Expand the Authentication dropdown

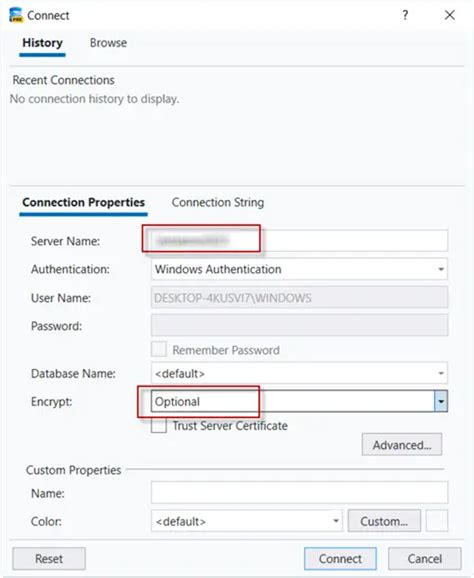point(299,269)
